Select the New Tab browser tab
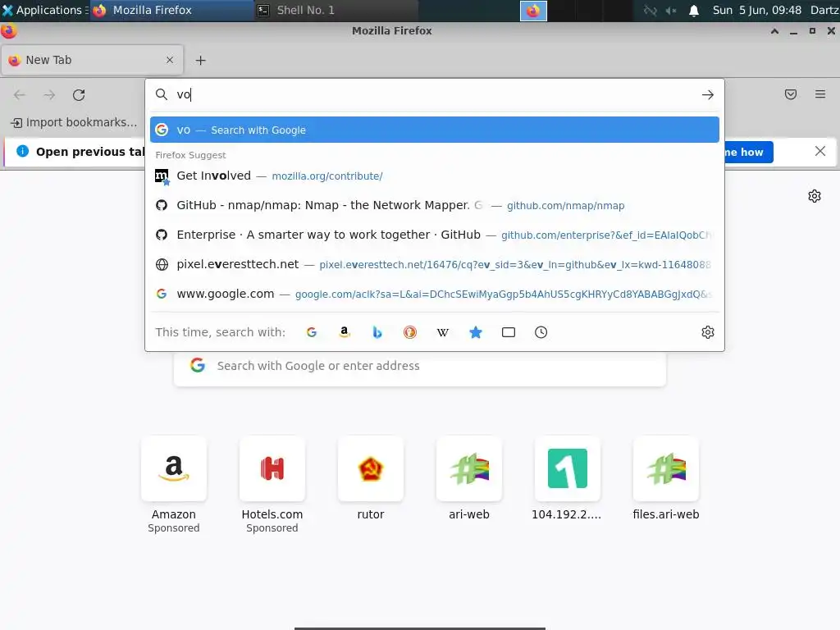The width and height of the screenshot is (840, 630). coord(92,60)
